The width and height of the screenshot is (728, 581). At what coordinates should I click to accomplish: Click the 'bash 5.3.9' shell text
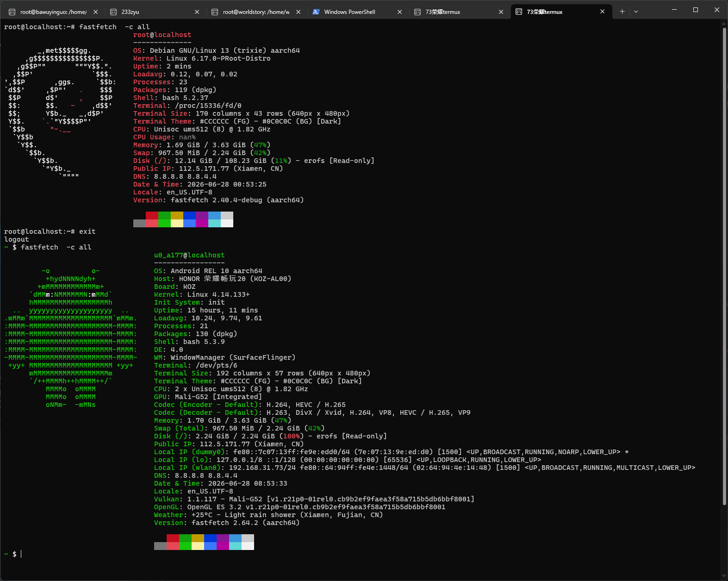[x=204, y=342]
